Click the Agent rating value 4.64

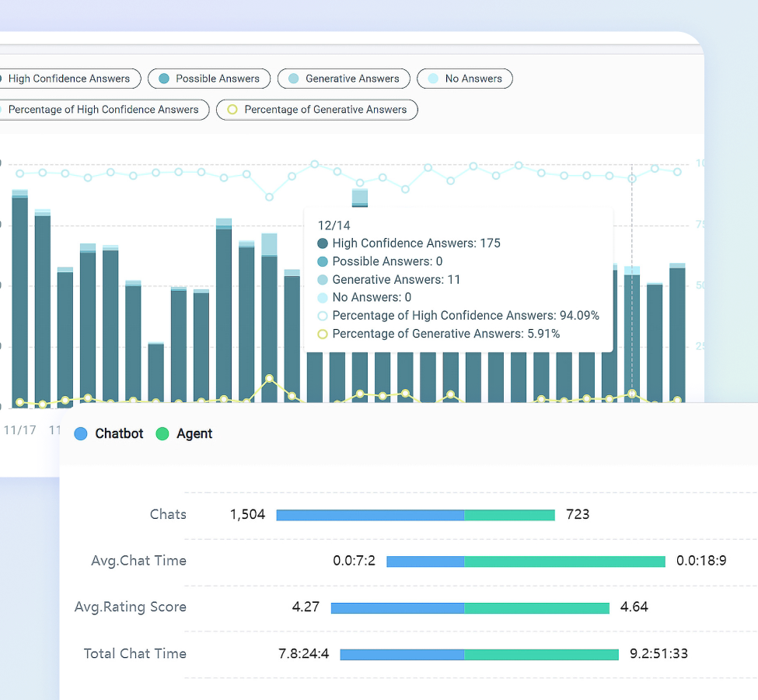(634, 607)
